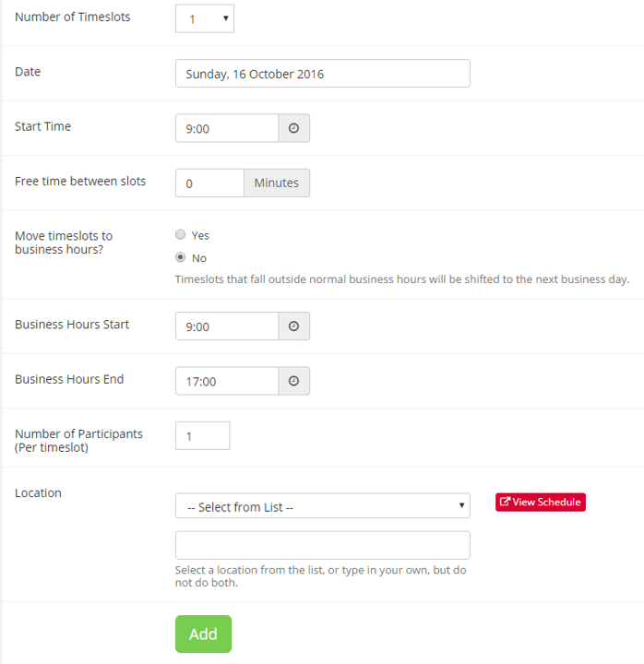Click the No label text

click(x=199, y=258)
